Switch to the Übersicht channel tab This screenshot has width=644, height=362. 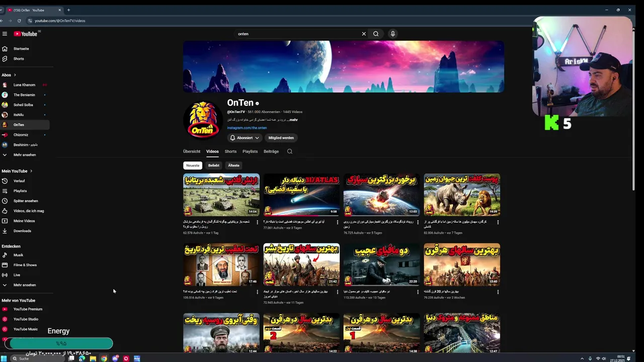click(192, 151)
